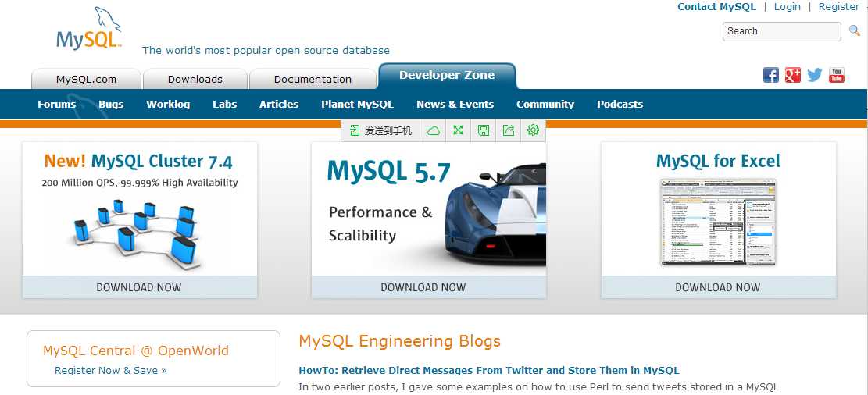Click the MySQL for Excel screenshot thumbnail
Screen dimensions: 868x395
pyautogui.click(x=719, y=222)
